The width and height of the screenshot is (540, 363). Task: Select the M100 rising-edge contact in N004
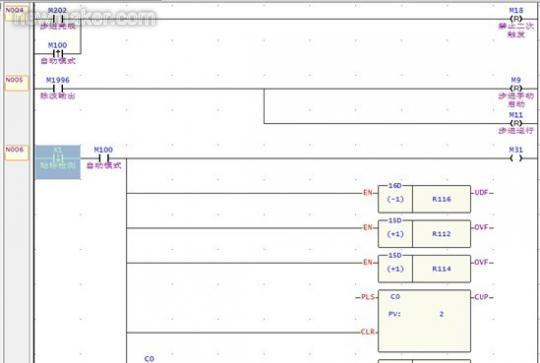tap(58, 53)
